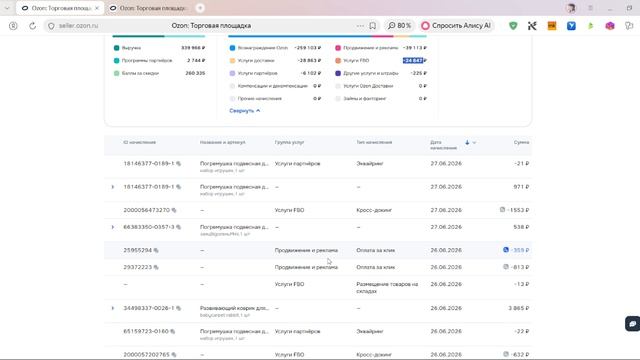Open the green shield extension
Image resolution: width=640 pixels, height=360 pixels.
pyautogui.click(x=513, y=26)
